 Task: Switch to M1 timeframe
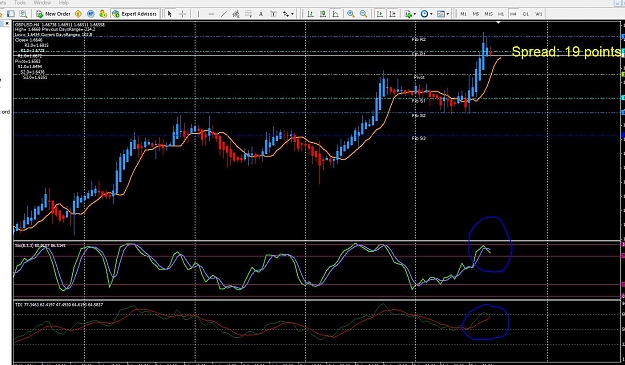(x=463, y=14)
